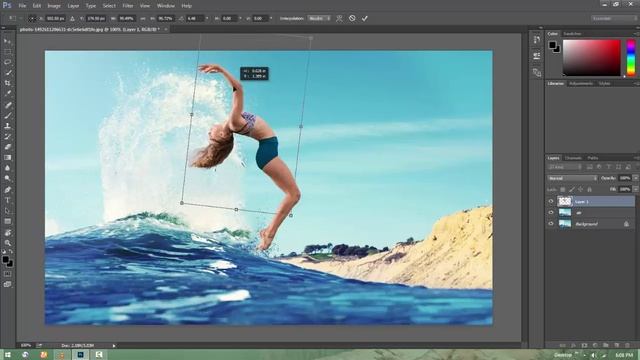This screenshot has height=360, width=640.
Task: Hide the Background layer using its eye icon
Action: point(551,224)
